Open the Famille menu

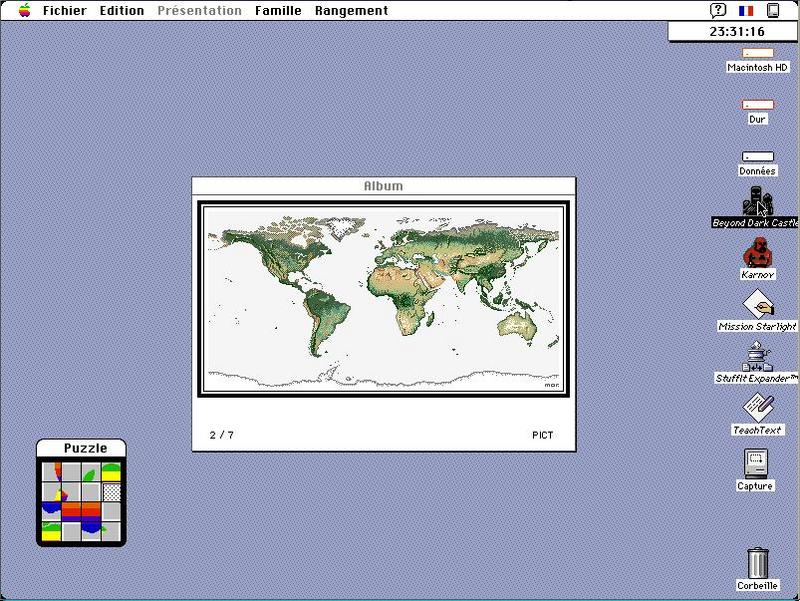(278, 10)
